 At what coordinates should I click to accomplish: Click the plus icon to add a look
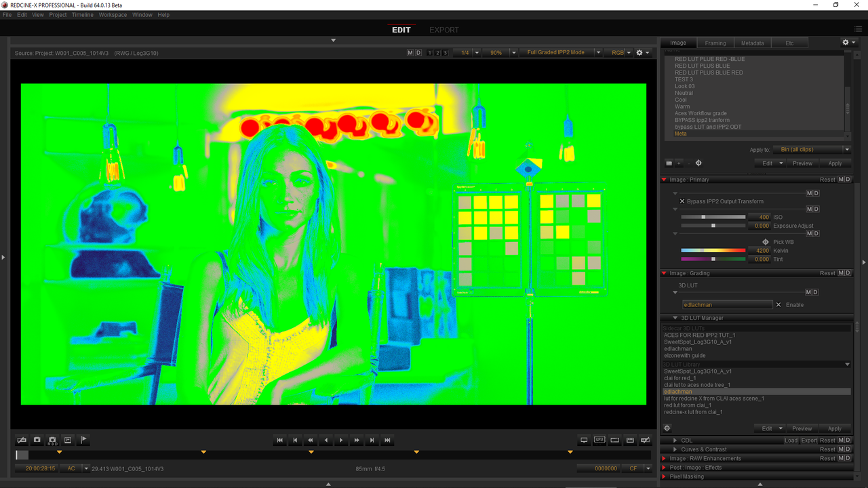[679, 163]
